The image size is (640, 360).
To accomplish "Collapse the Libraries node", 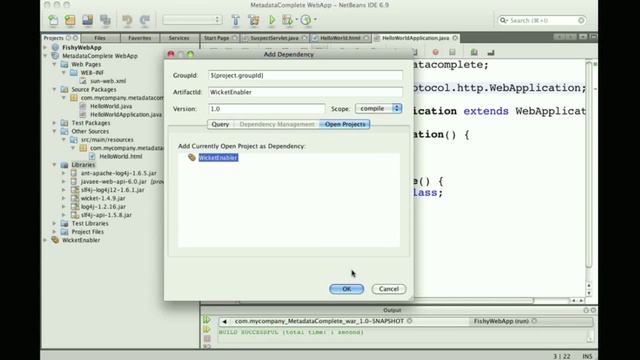I will tap(54, 165).
